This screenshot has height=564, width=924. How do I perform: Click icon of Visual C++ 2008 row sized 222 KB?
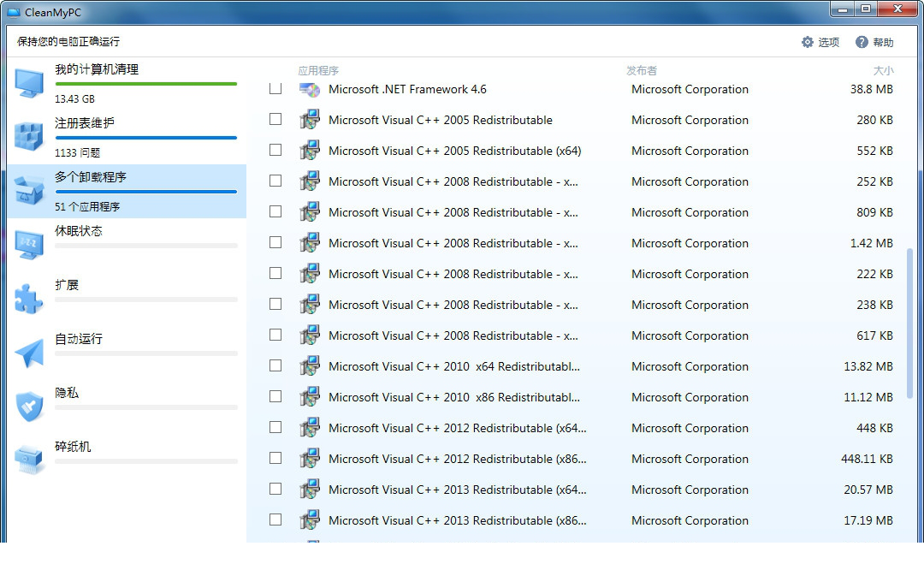310,274
